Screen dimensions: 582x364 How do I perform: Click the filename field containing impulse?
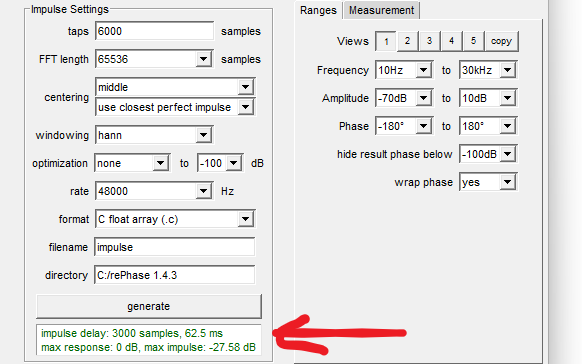pos(174,247)
